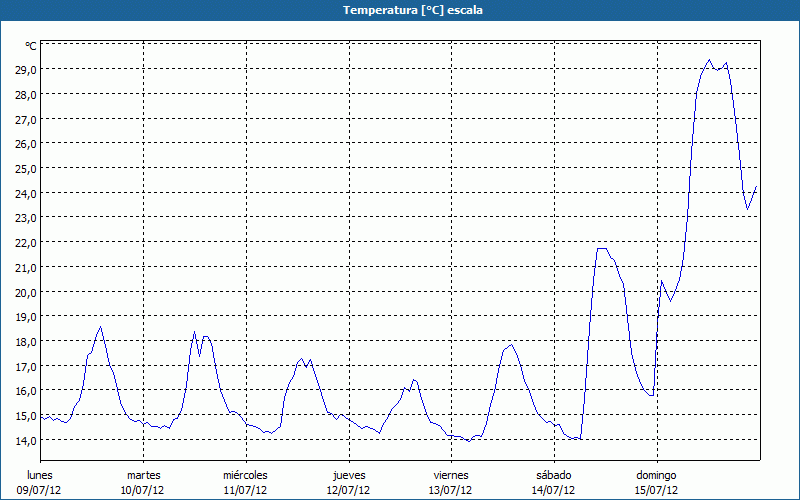Click the 'lunes' day label

(x=40, y=476)
